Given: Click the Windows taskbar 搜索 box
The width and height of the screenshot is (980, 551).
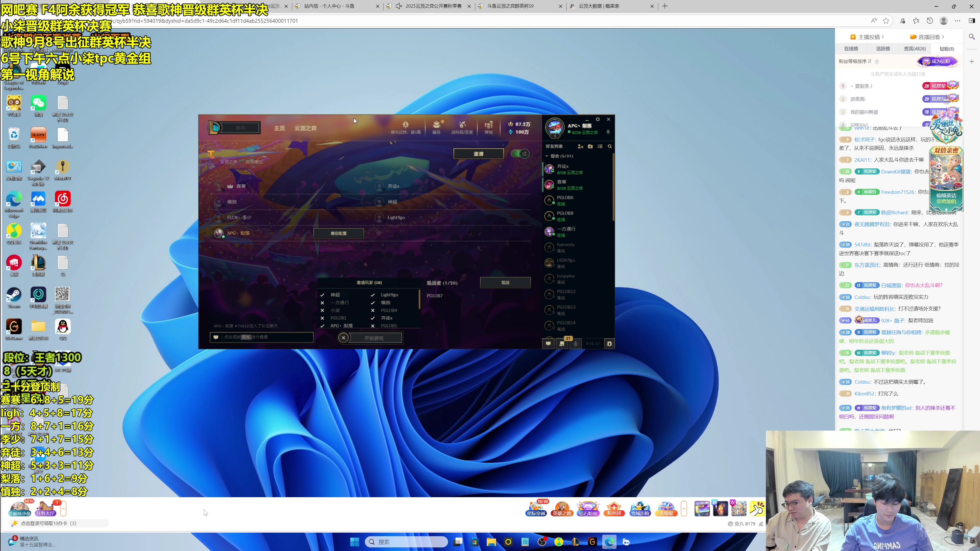Looking at the screenshot, I should coord(406,542).
